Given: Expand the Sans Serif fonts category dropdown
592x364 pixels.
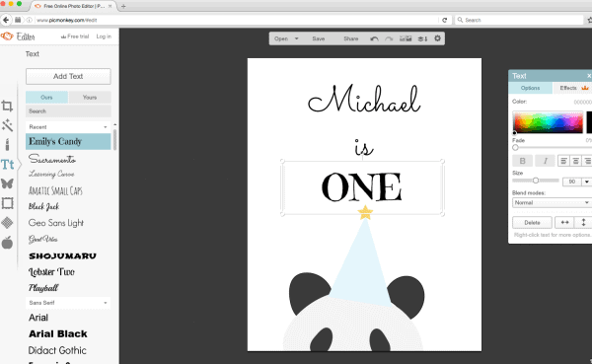Looking at the screenshot, I should (x=106, y=303).
